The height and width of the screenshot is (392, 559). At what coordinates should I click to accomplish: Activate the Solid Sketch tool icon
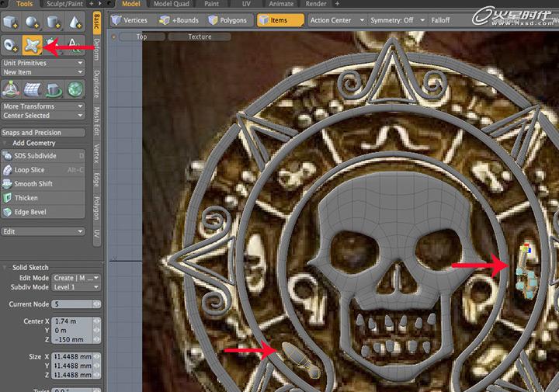coord(33,45)
